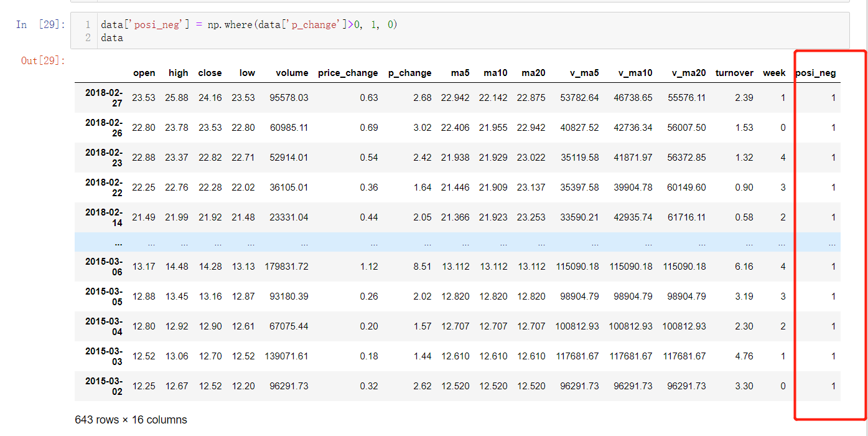Select the 2018-02-26 row index
The height and width of the screenshot is (436, 868).
pyautogui.click(x=104, y=128)
